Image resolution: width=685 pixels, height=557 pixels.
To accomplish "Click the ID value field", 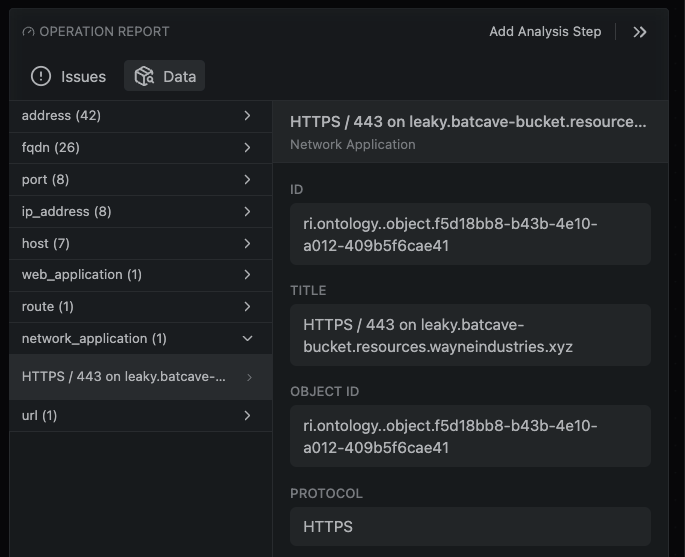I will [470, 235].
